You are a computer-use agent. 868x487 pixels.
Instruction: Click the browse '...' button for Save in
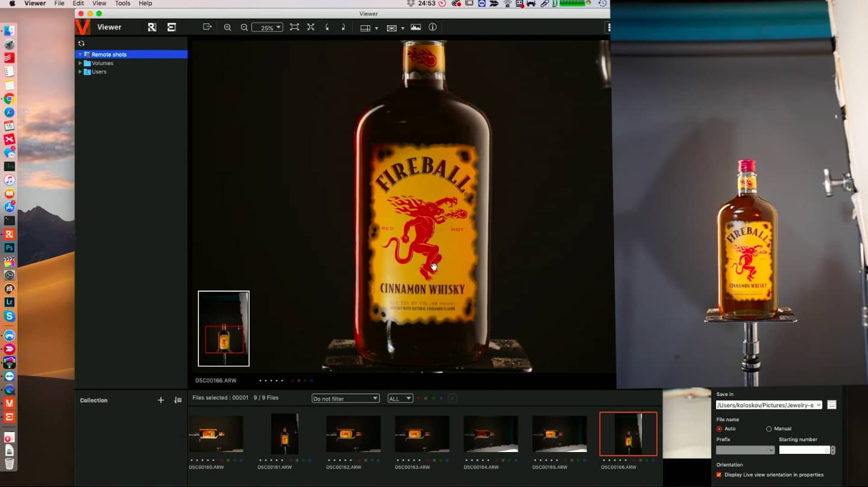pyautogui.click(x=832, y=405)
